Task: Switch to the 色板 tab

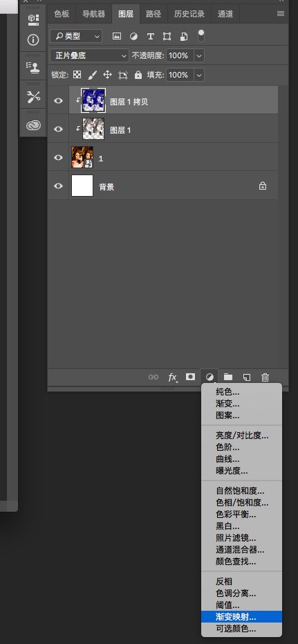Action: click(x=62, y=14)
